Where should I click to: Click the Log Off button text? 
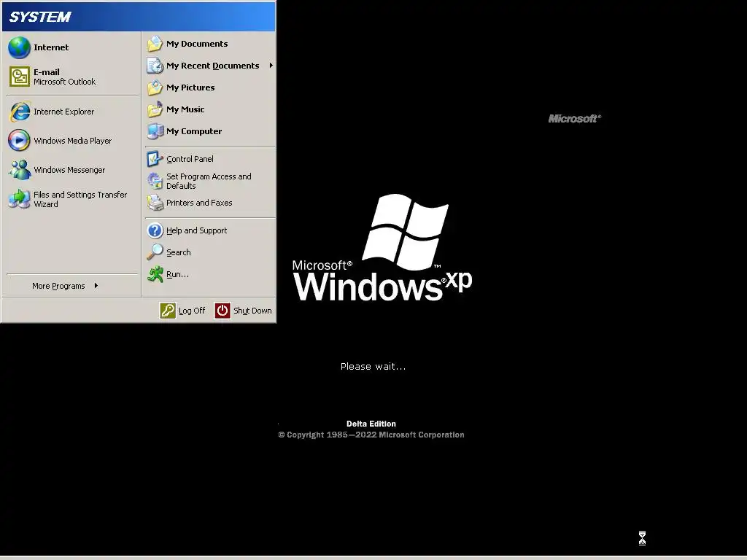point(192,311)
